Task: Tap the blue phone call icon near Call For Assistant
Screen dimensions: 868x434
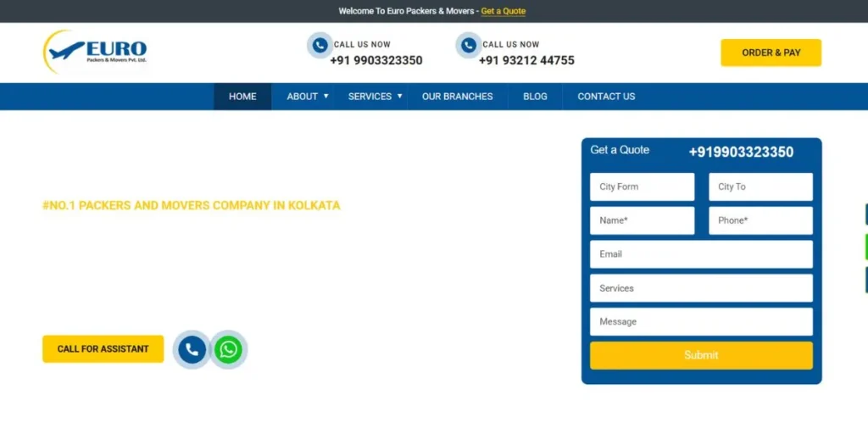Action: pos(192,349)
